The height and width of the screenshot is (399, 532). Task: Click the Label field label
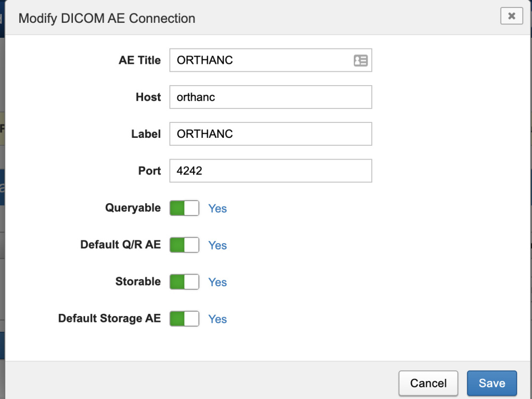click(146, 134)
